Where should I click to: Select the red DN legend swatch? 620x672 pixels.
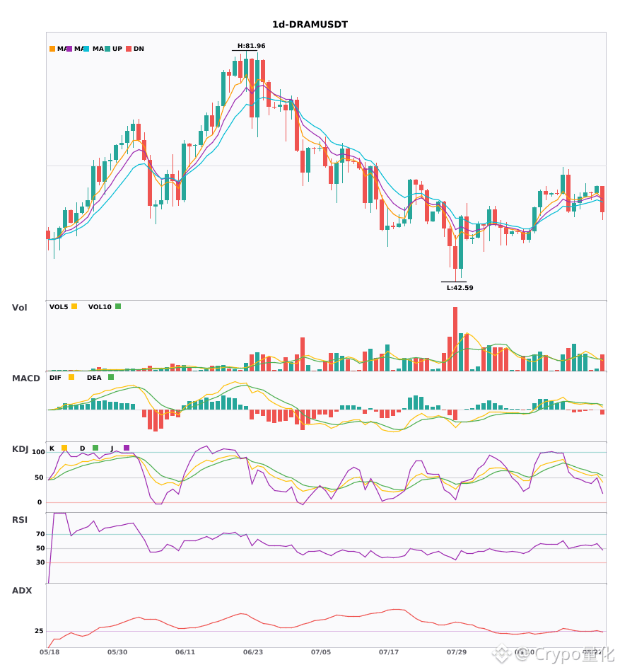click(129, 49)
